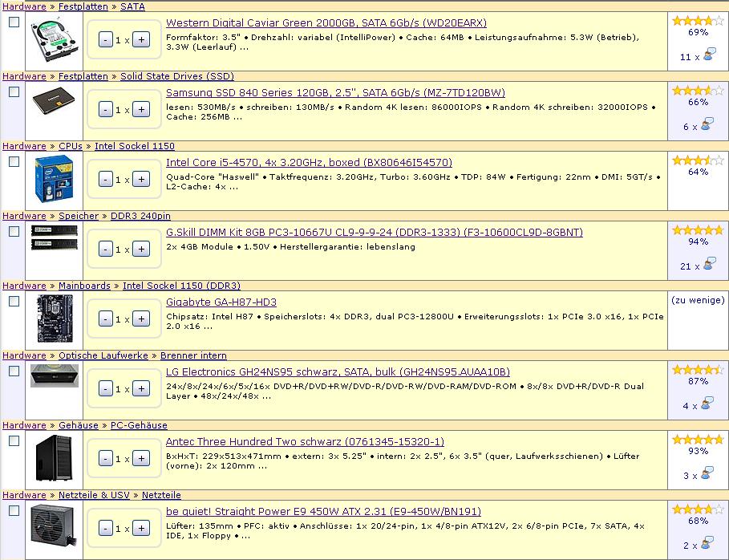This screenshot has width=729, height=560.
Task: Open LG Electronics GH24NS95 schwarz link
Action: point(338,371)
